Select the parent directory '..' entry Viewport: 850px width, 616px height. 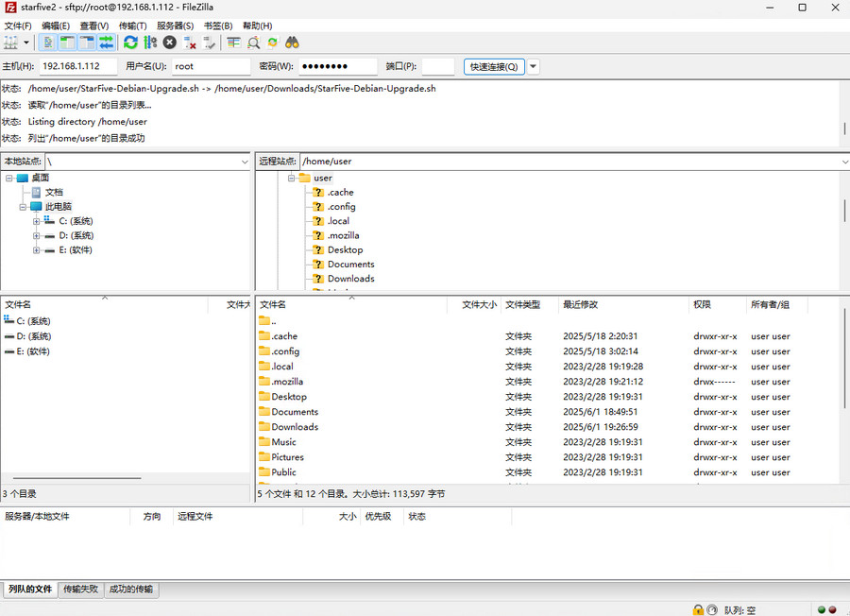point(268,321)
